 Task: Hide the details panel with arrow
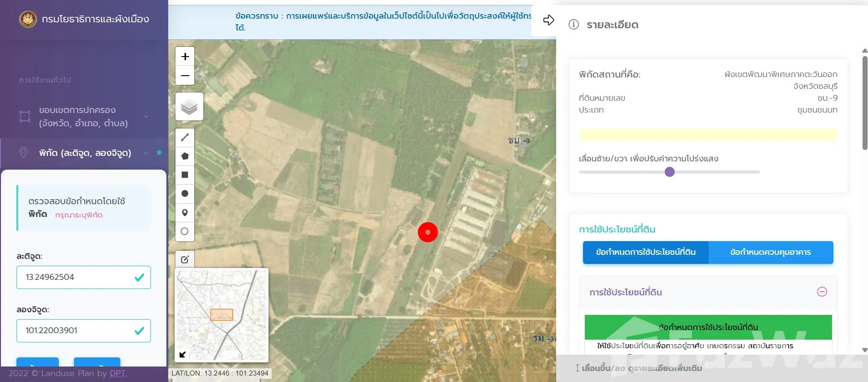coord(548,20)
